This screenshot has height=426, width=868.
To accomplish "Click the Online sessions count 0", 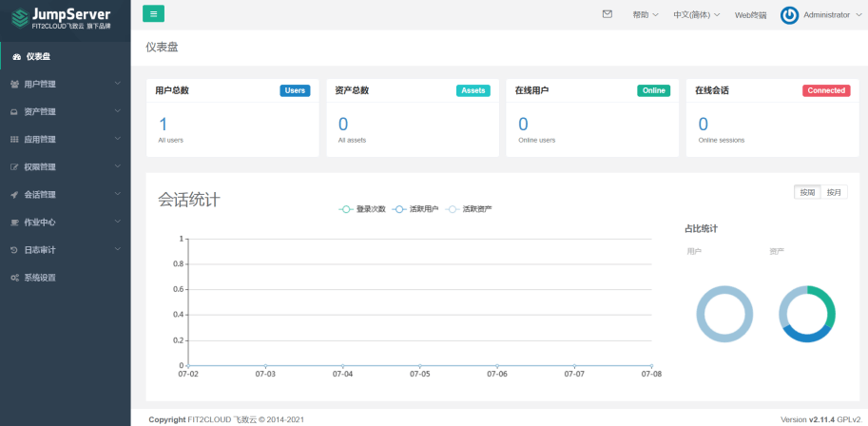I will tap(703, 124).
